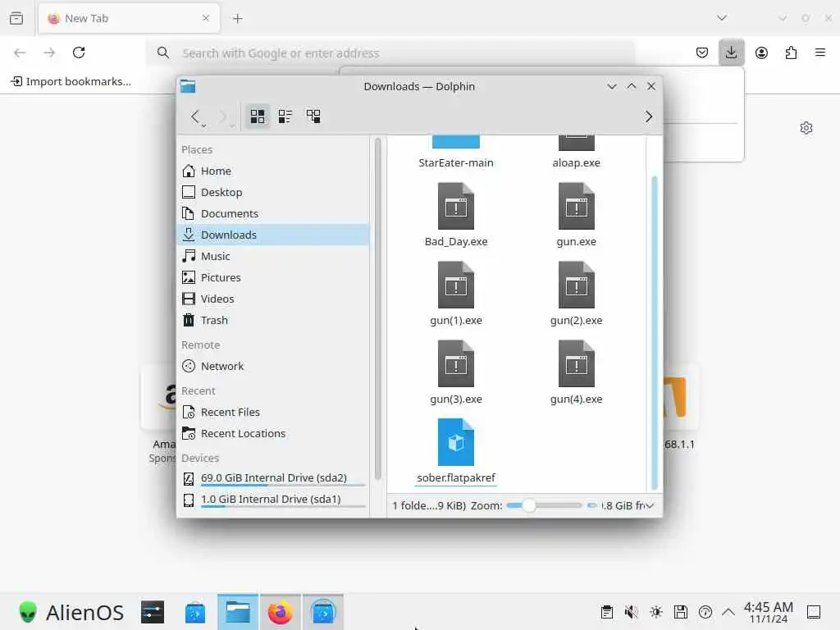Switch Dolphin to icons view mode
Viewport: 840px width, 630px height.
pos(257,116)
